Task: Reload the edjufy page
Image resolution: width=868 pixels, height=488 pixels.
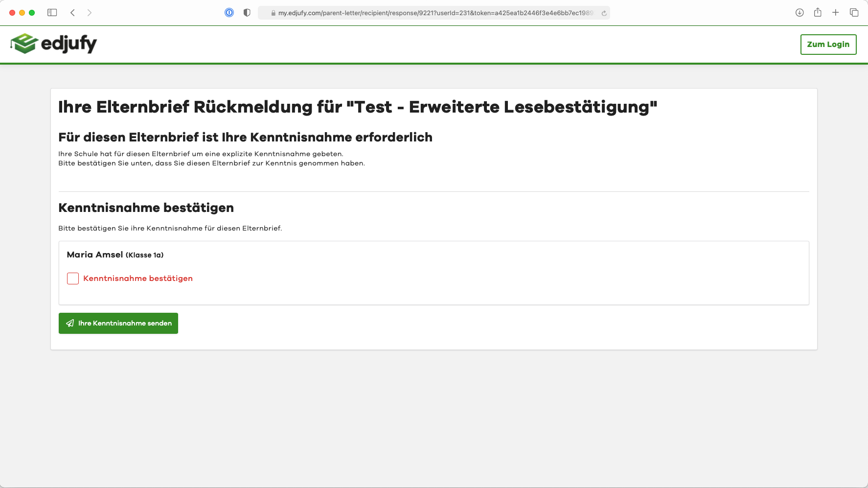Action: [x=604, y=13]
